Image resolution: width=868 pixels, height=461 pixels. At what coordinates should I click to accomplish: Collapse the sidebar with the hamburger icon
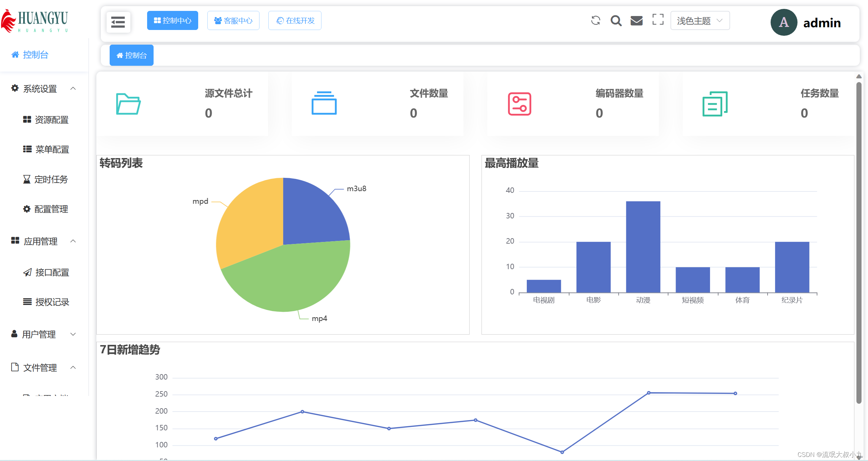[118, 21]
